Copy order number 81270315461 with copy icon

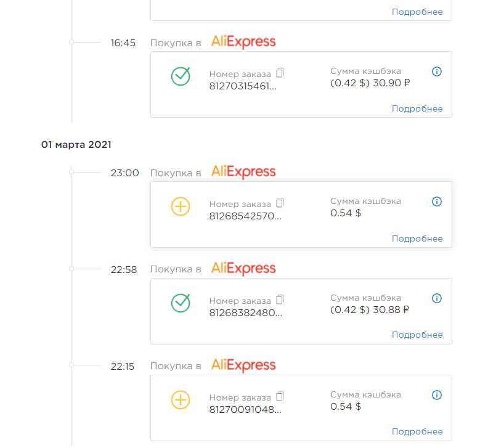[280, 73]
